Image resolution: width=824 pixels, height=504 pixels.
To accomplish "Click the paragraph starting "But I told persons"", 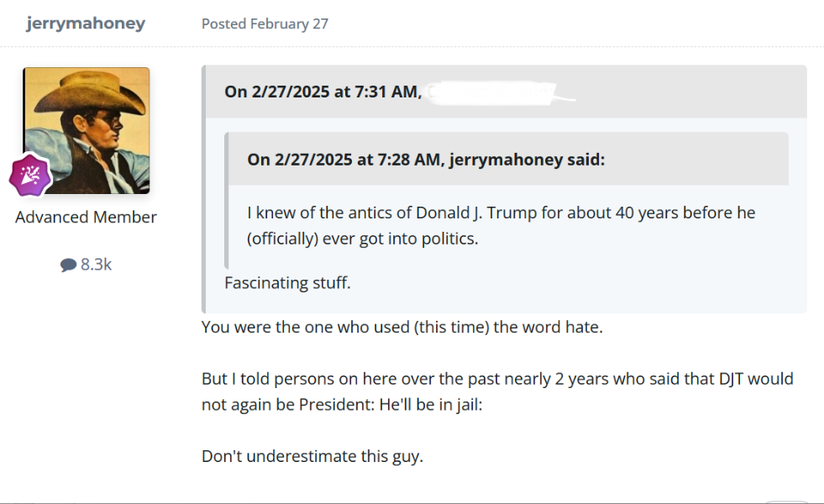I will (x=497, y=380).
